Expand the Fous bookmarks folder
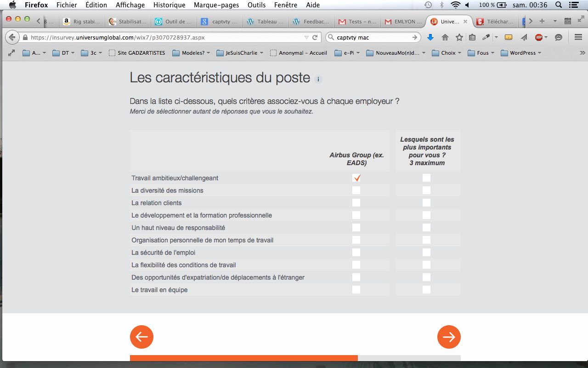The image size is (588, 368). click(482, 53)
